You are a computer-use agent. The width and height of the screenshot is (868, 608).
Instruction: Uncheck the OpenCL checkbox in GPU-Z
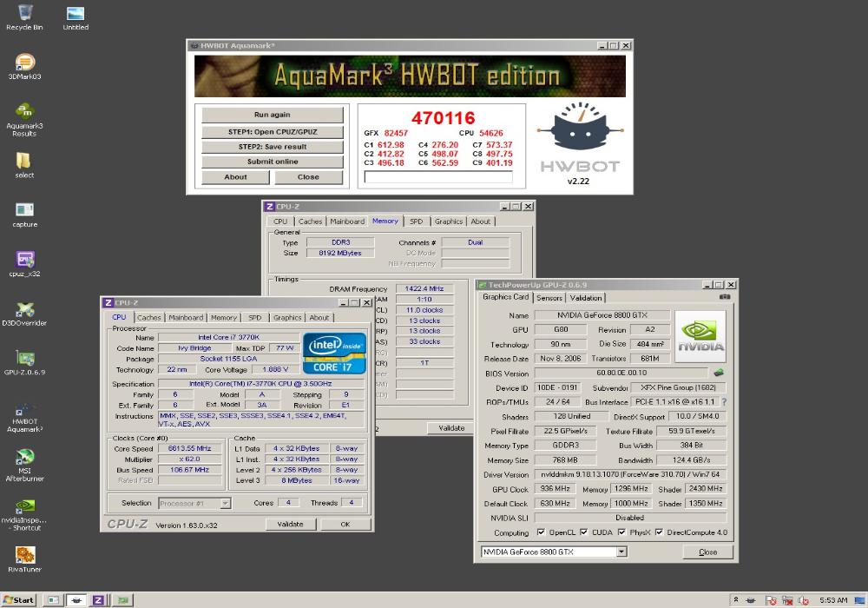point(541,532)
